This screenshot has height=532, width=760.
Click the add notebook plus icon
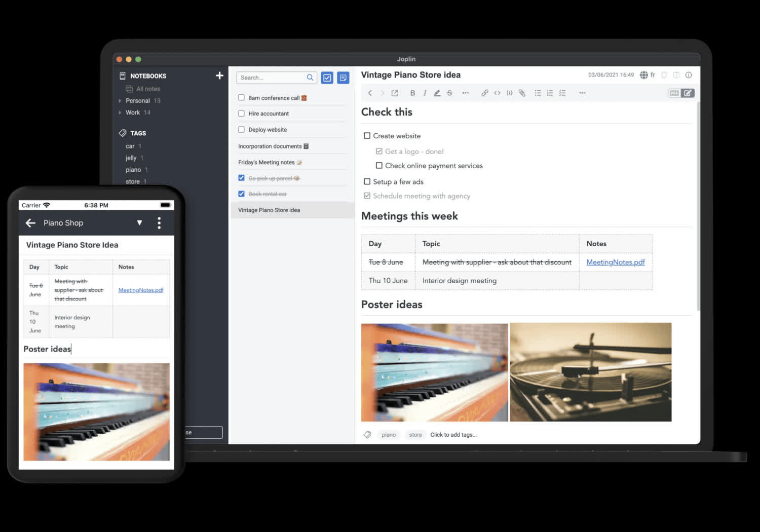[x=219, y=75]
